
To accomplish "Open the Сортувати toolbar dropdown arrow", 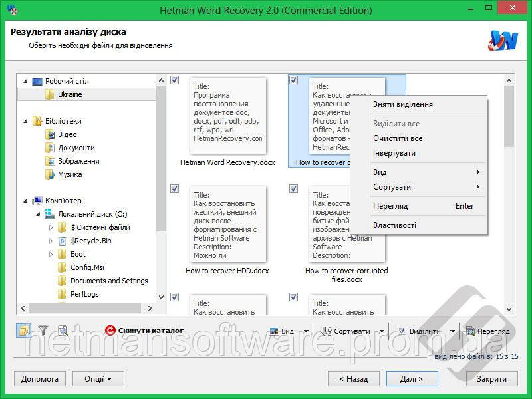I will (x=382, y=331).
